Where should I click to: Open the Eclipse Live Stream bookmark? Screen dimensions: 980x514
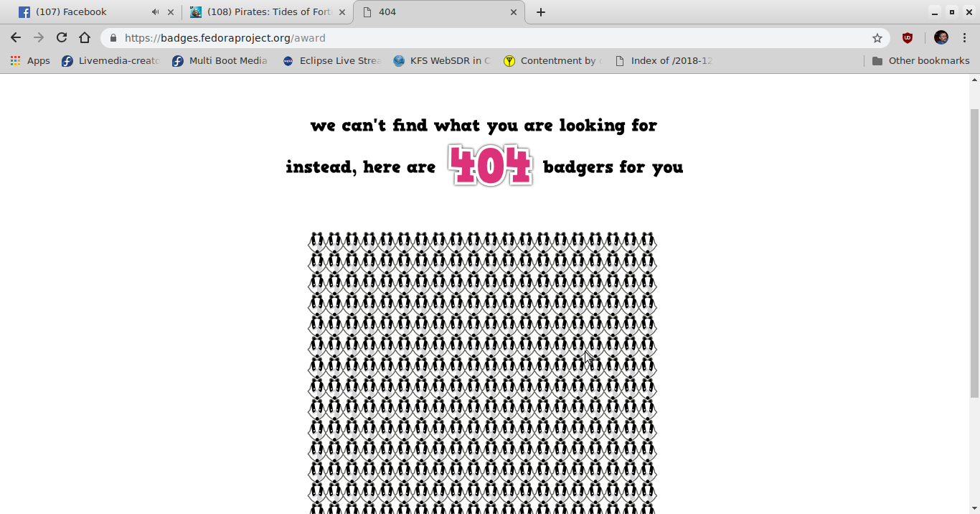pyautogui.click(x=331, y=61)
